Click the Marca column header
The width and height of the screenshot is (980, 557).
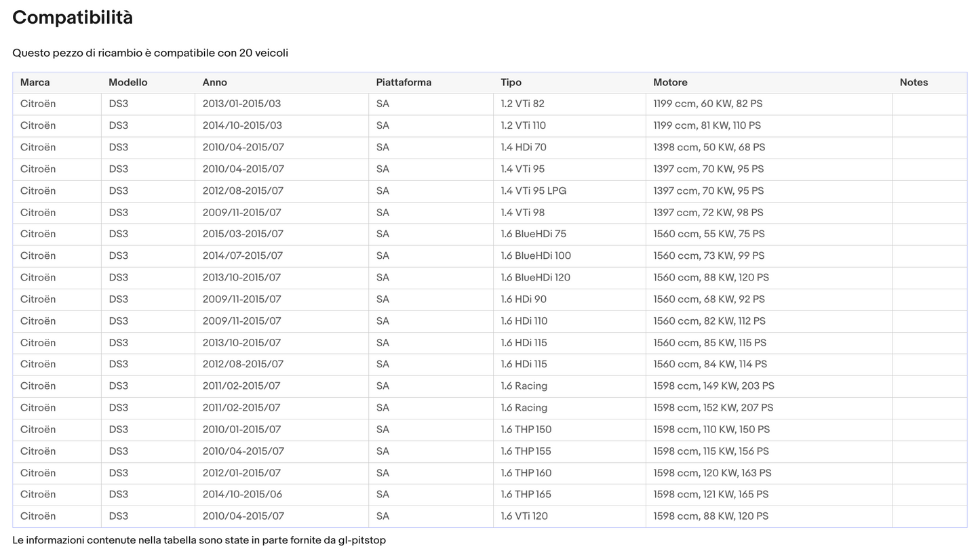(35, 83)
